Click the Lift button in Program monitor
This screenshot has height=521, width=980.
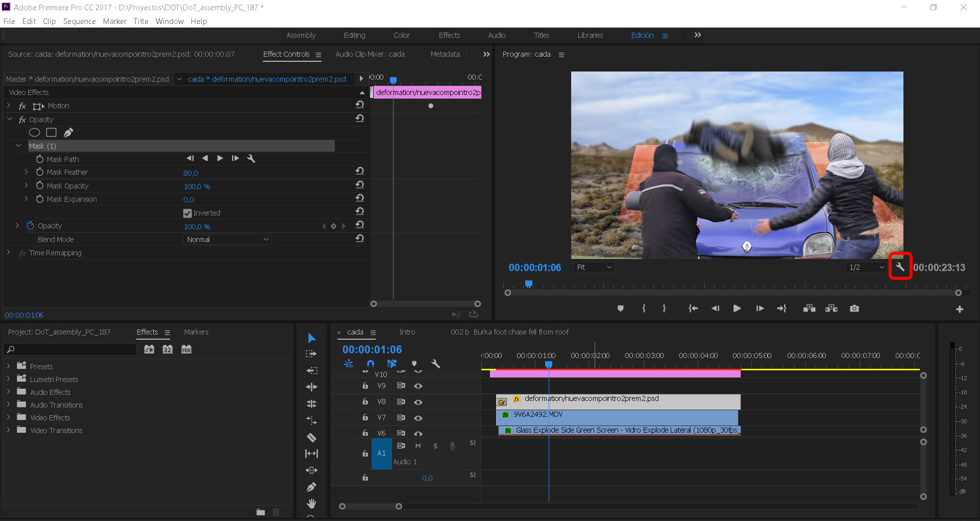(809, 309)
